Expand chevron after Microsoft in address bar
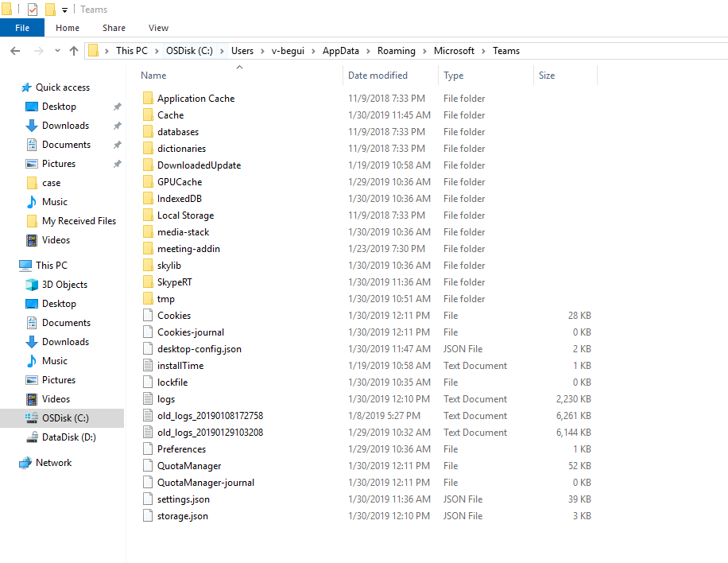The height and width of the screenshot is (563, 728). pyautogui.click(x=483, y=51)
